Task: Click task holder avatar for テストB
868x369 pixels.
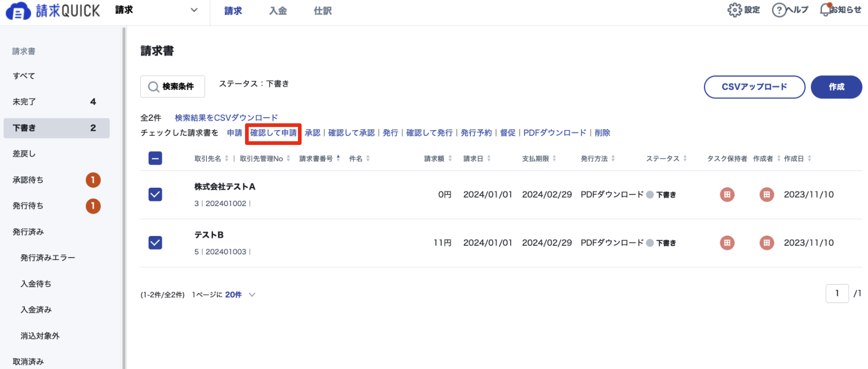Action: 727,243
